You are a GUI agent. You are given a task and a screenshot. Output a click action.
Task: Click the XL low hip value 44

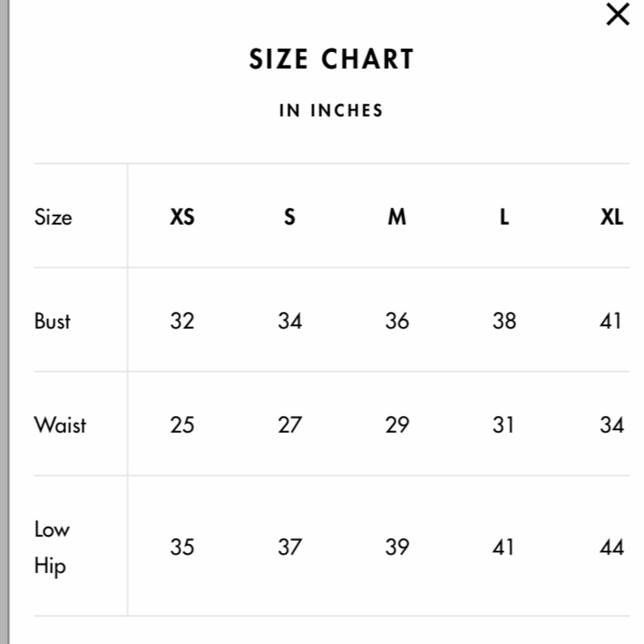coord(612,547)
